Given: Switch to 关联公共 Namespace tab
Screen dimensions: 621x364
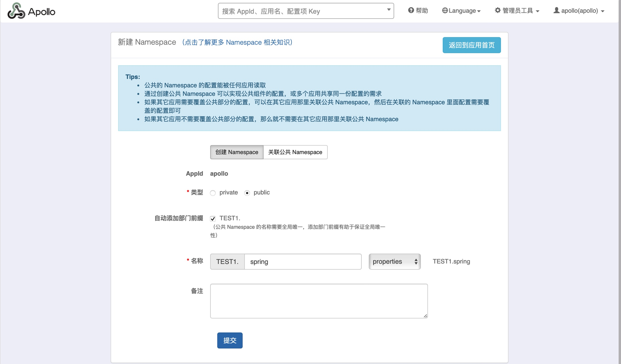Looking at the screenshot, I should coord(295,152).
